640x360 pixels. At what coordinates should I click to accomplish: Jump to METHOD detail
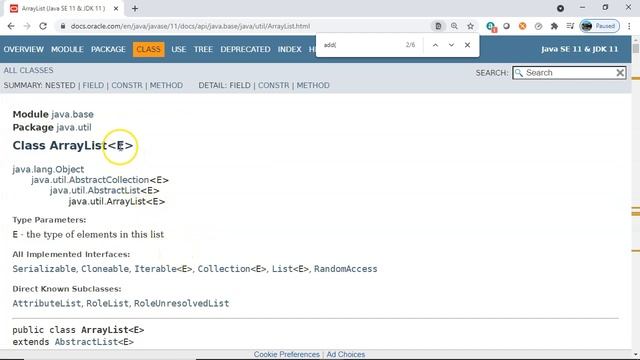(313, 85)
